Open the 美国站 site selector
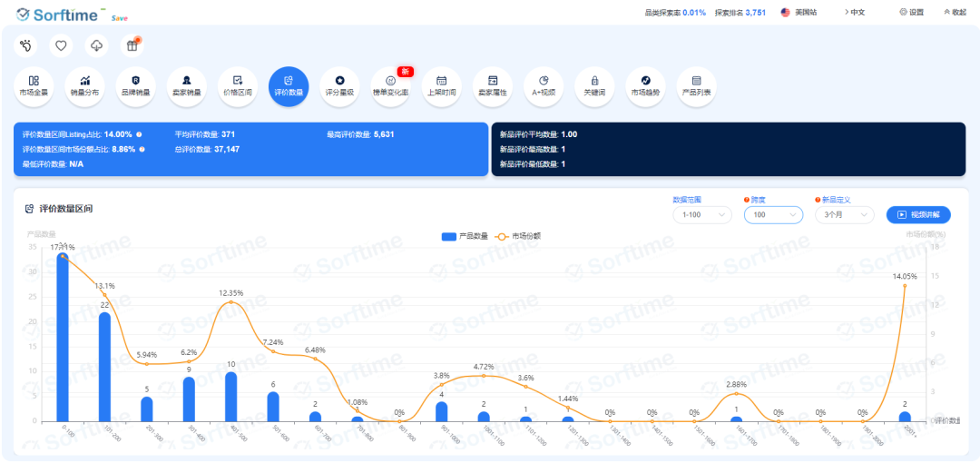The height and width of the screenshot is (463, 980). (799, 12)
